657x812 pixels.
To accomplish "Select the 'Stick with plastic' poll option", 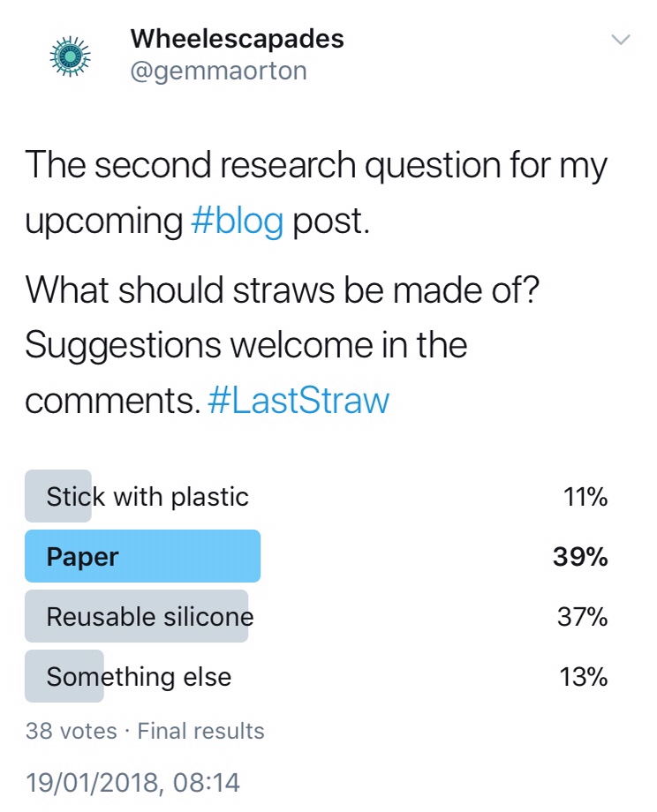I will [x=147, y=497].
